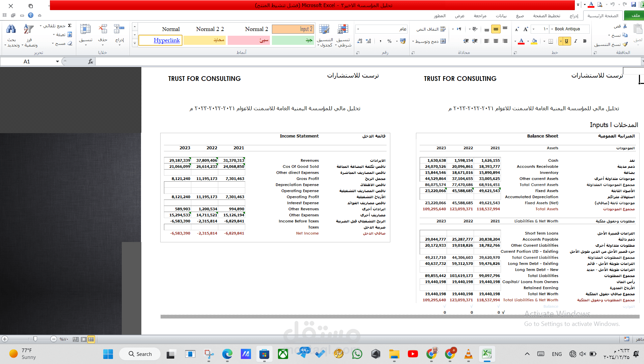Switch to Page Layout view in status bar
This screenshot has width=644, height=364.
click(84, 339)
